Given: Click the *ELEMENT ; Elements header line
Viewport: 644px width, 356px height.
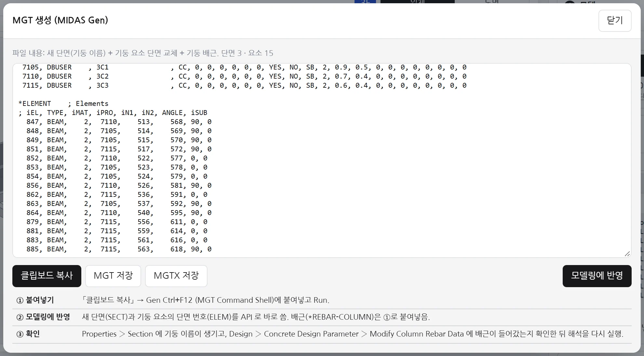Looking at the screenshot, I should pyautogui.click(x=63, y=104).
